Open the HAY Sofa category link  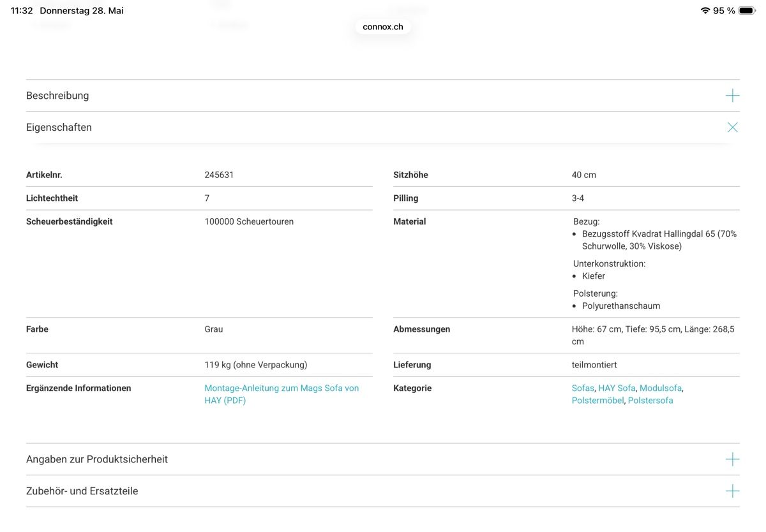pyautogui.click(x=617, y=388)
